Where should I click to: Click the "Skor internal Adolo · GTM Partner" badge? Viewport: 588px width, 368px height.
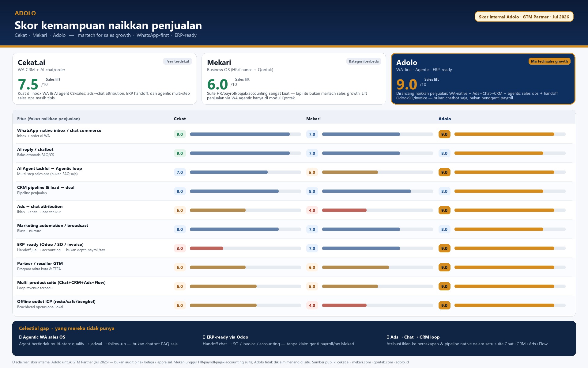point(524,17)
